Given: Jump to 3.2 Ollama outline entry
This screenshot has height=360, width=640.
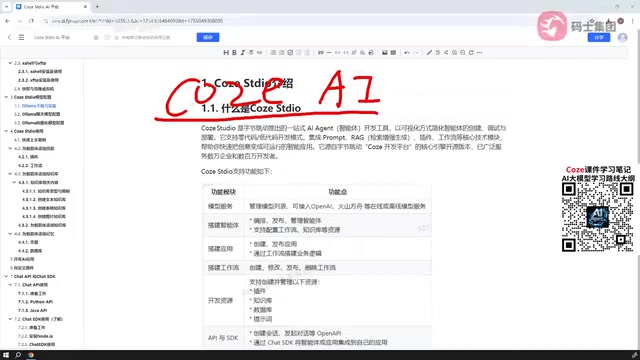Looking at the screenshot, I should pos(37,114).
